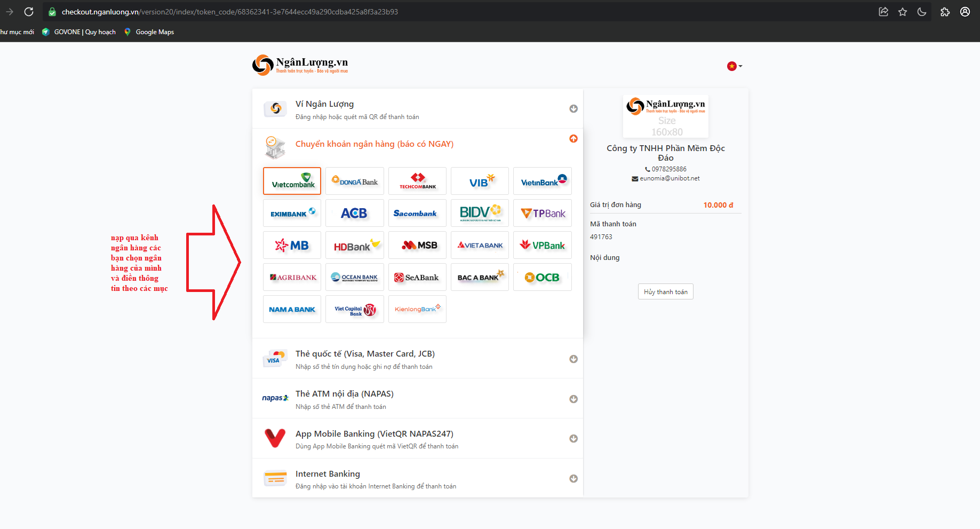
Task: Click the share page icon
Action: point(883,12)
